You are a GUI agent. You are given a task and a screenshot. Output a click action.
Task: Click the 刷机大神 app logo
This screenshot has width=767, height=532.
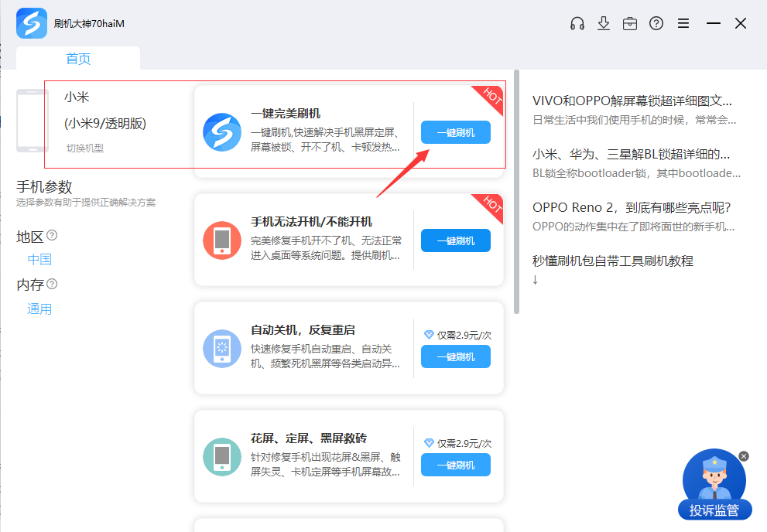[32, 23]
